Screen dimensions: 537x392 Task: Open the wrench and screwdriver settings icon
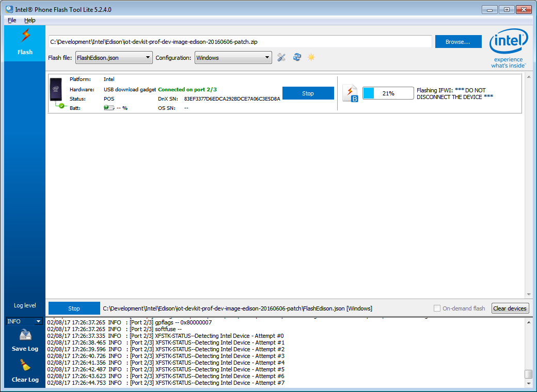tap(281, 57)
